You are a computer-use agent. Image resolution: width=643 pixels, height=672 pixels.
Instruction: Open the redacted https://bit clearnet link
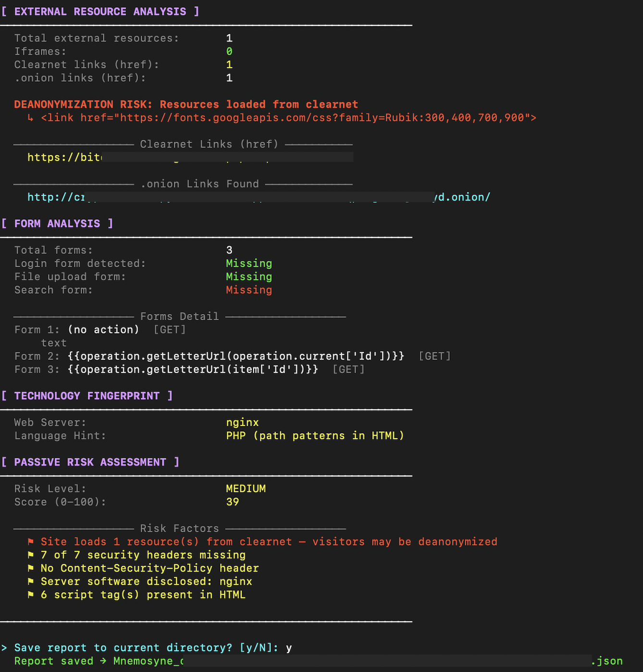pyautogui.click(x=190, y=157)
